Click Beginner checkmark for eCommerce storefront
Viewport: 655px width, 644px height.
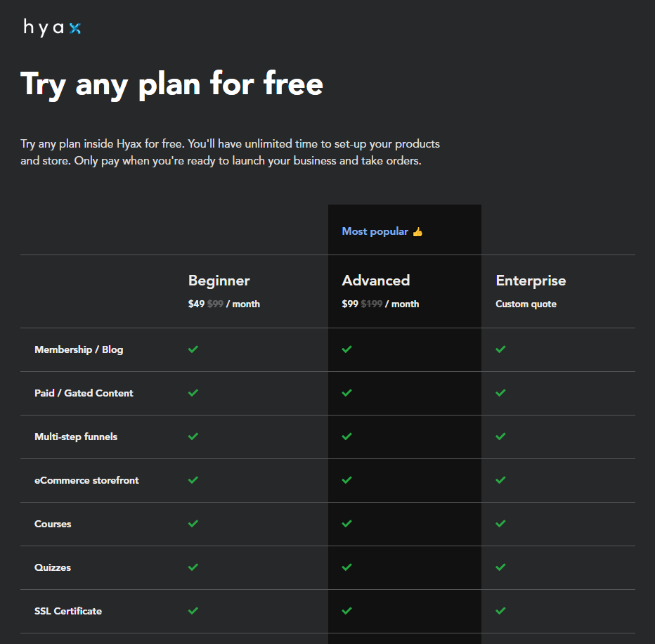click(193, 480)
